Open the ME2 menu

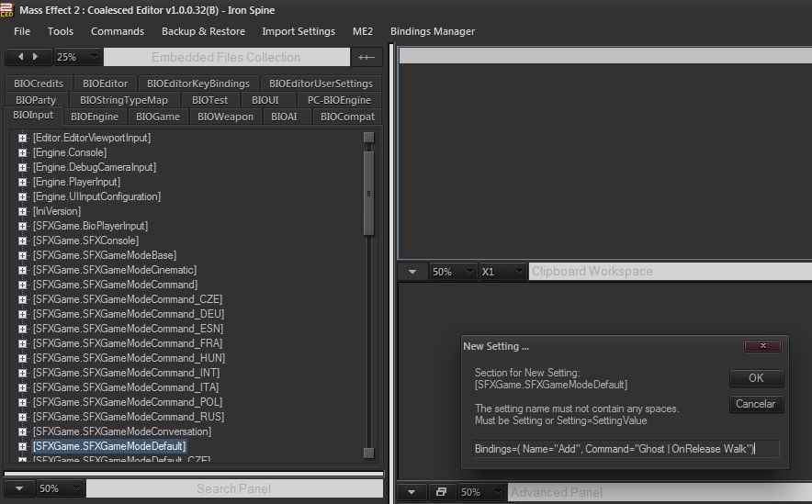pos(363,31)
